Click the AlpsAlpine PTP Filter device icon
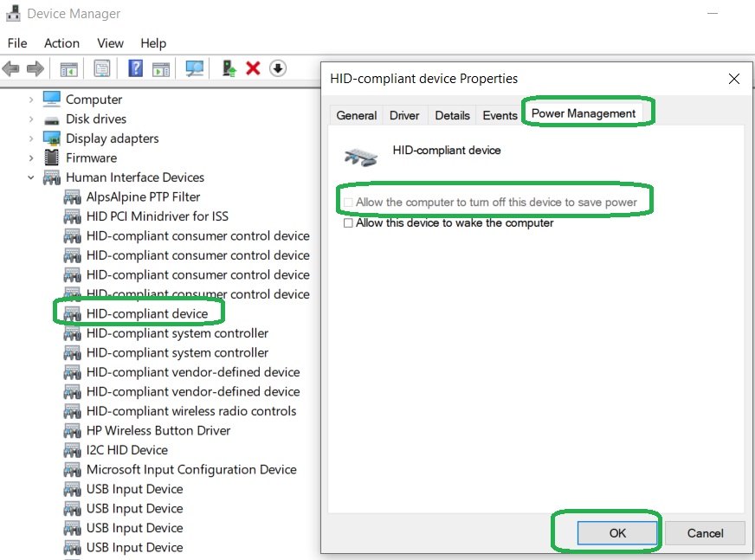Image resolution: width=755 pixels, height=560 pixels. coord(72,197)
